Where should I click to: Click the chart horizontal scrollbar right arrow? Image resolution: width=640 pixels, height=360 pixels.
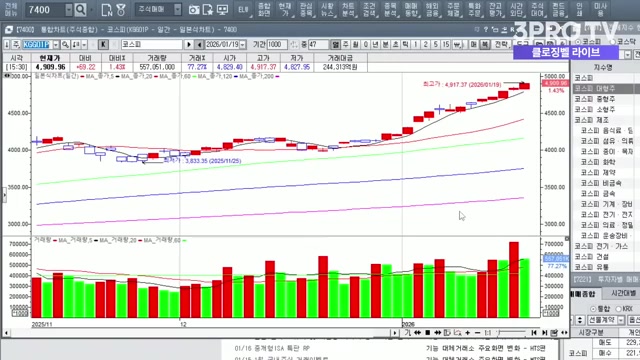point(395,333)
